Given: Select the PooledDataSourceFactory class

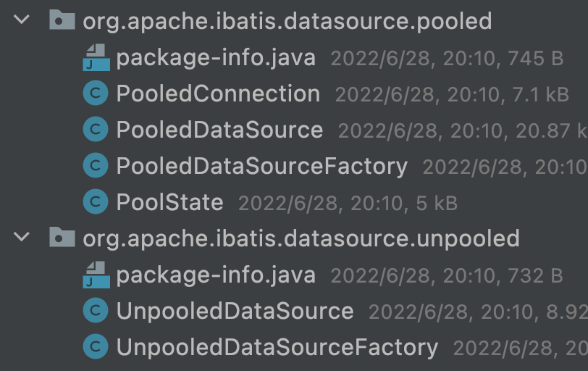Looking at the screenshot, I should tap(261, 166).
